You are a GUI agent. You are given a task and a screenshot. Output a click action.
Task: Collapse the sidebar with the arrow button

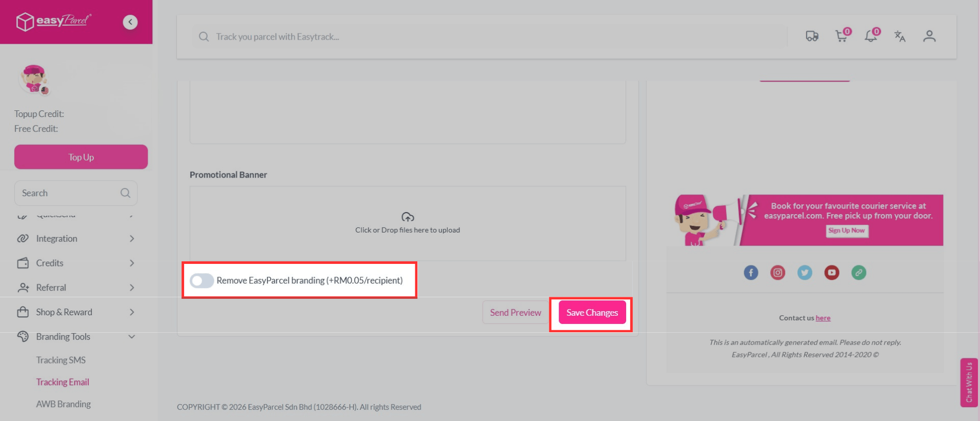[x=130, y=22]
